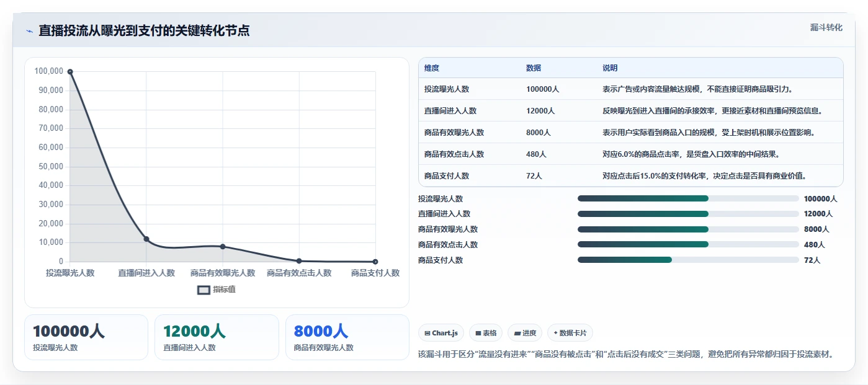868x385 pixels.
Task: Click the 商品有效点击人数 progress bar
Action: click(x=688, y=244)
